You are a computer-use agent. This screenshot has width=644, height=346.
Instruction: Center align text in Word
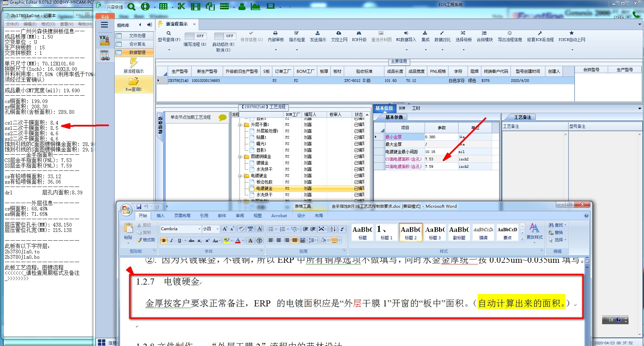[x=279, y=240]
